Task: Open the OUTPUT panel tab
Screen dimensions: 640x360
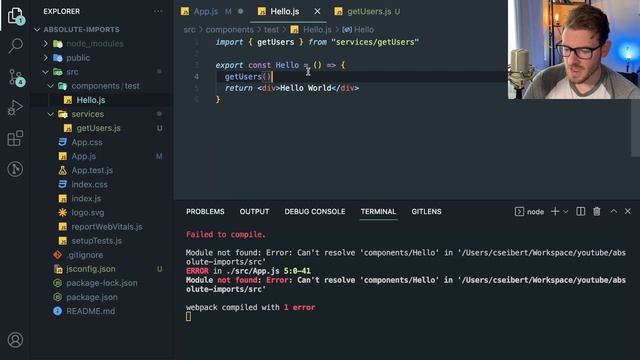Action: (254, 211)
